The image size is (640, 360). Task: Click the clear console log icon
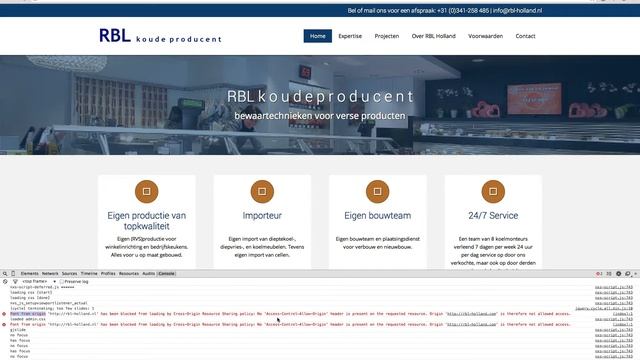[x=5, y=282]
